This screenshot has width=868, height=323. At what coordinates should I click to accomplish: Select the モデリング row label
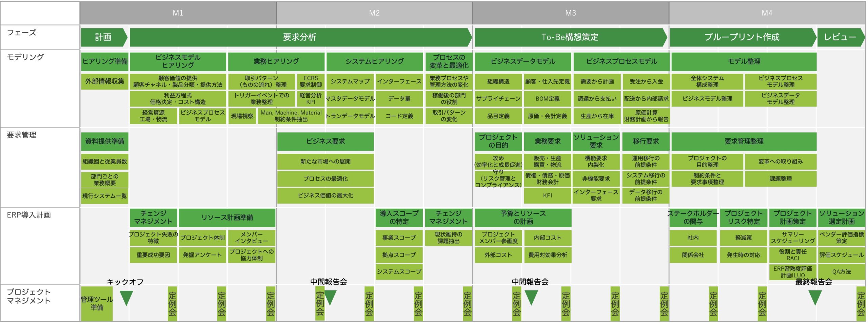click(25, 57)
